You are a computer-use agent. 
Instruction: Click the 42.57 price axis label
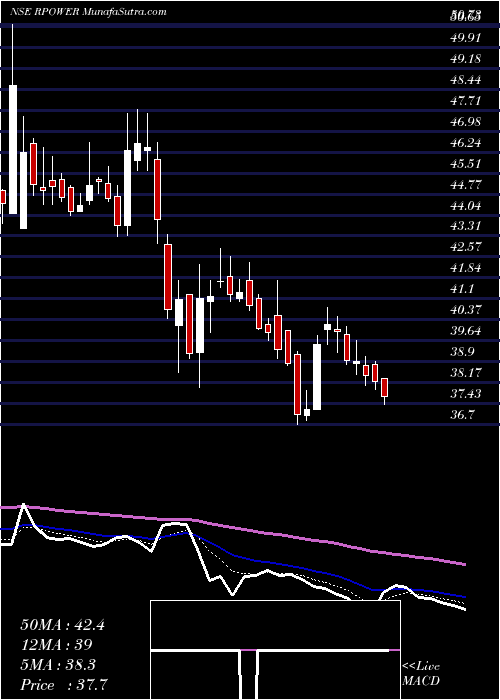(465, 247)
